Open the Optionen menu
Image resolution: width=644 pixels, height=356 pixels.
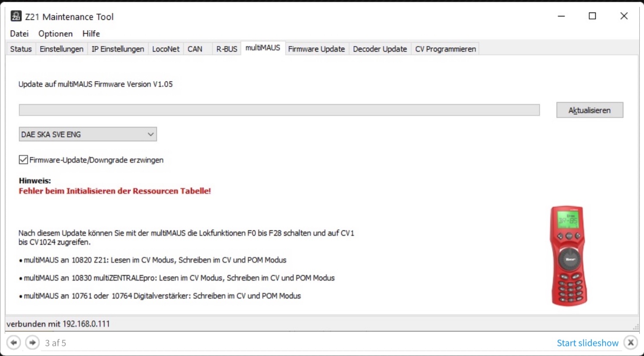click(x=56, y=34)
